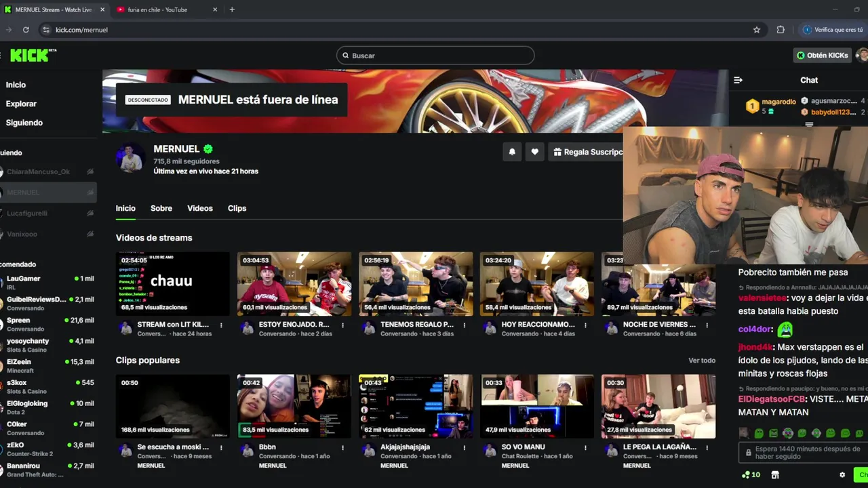Click the verified badge next to MERNUEL

pos(208,149)
